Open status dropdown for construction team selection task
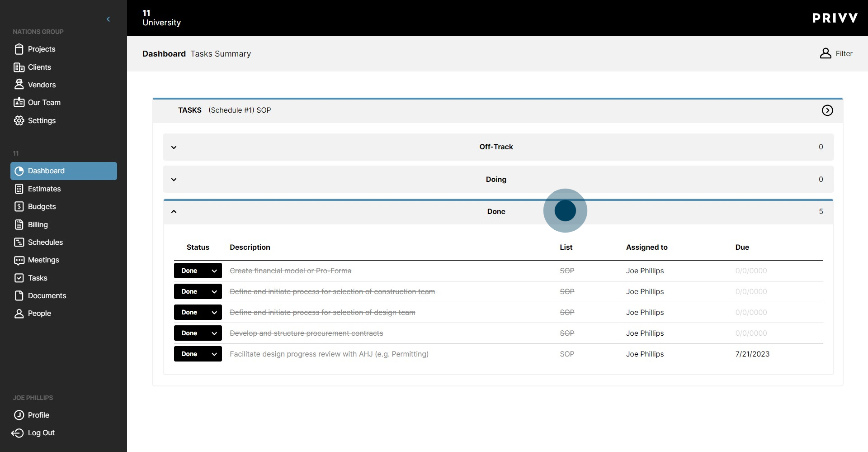 [198, 291]
